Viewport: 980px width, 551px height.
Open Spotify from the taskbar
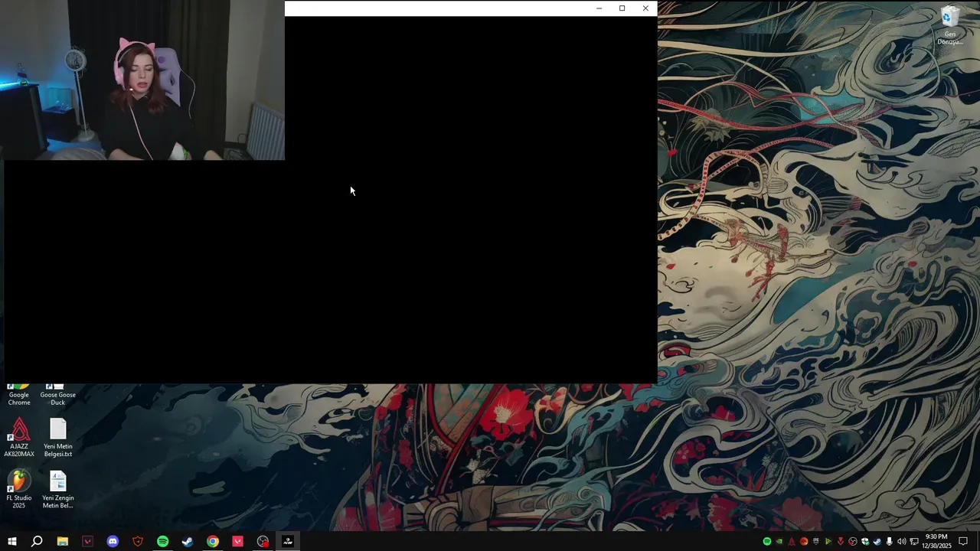pyautogui.click(x=162, y=541)
